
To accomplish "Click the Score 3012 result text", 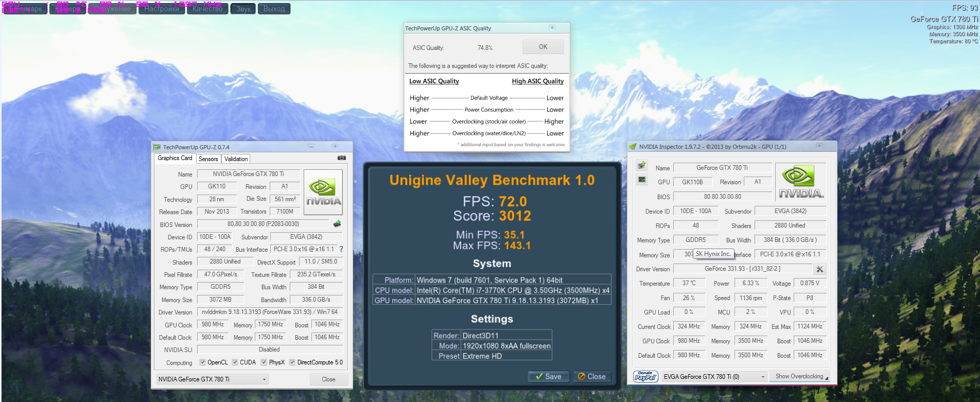I will pos(492,216).
